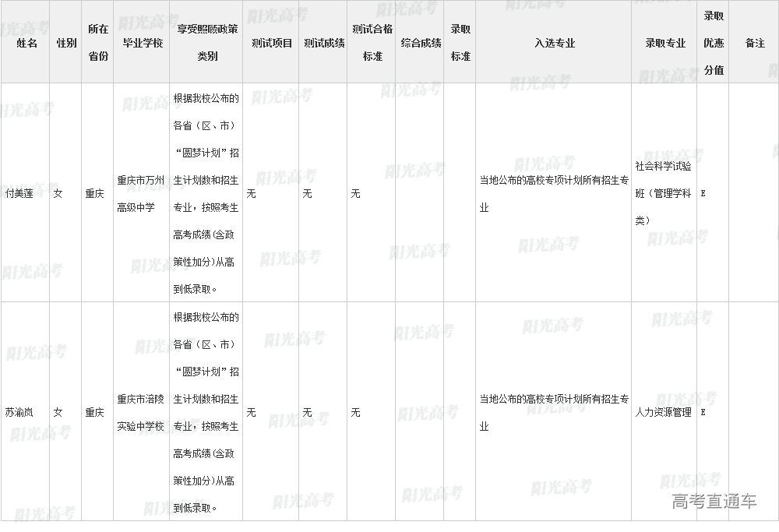Image resolution: width=779 pixels, height=532 pixels.
Task: Click the 测试成绩 column header
Action: [324, 44]
